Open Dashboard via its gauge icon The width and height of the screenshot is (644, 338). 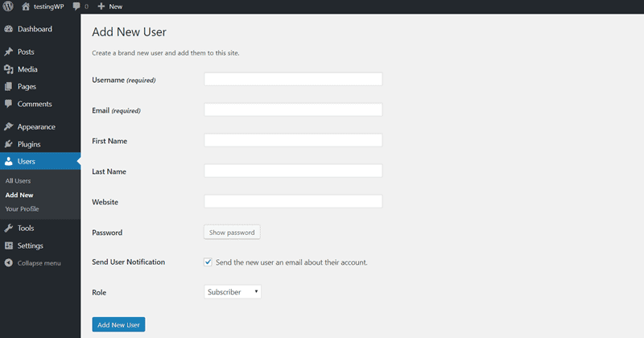[x=9, y=29]
